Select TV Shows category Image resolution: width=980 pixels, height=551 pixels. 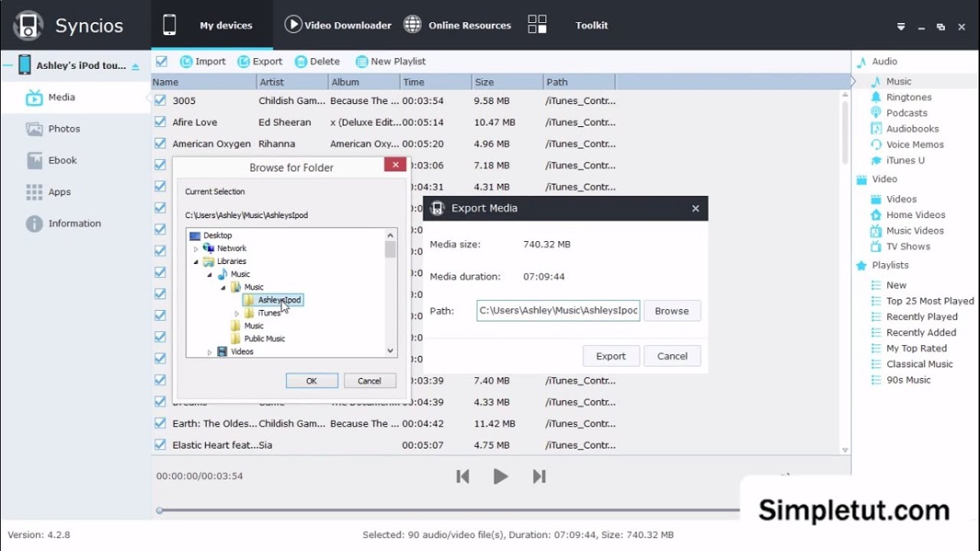point(908,246)
